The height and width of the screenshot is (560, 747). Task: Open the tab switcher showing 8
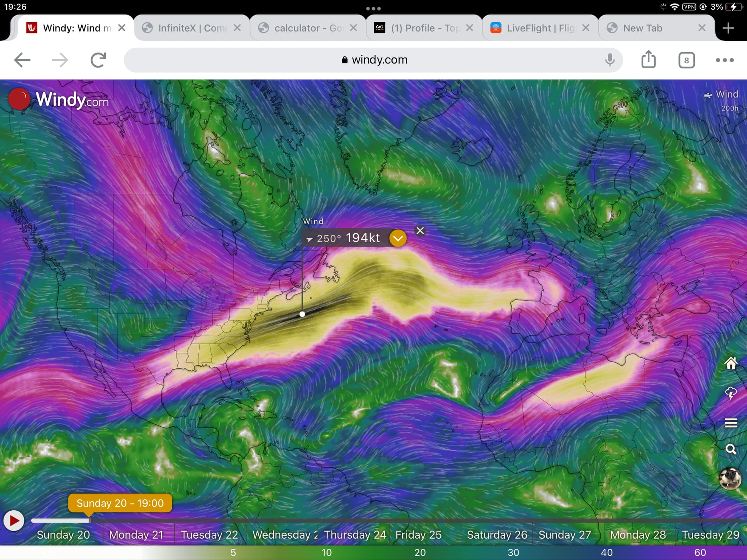tap(686, 60)
